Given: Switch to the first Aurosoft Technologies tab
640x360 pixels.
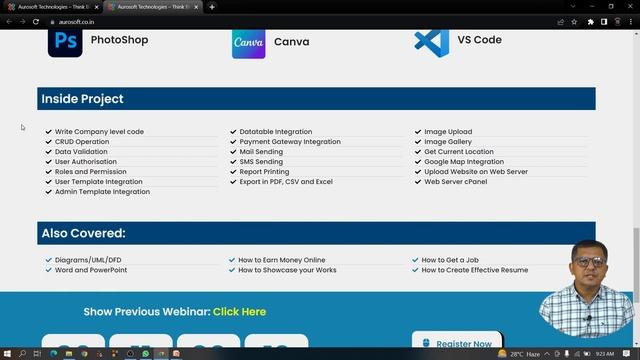Looking at the screenshot, I should tap(53, 7).
